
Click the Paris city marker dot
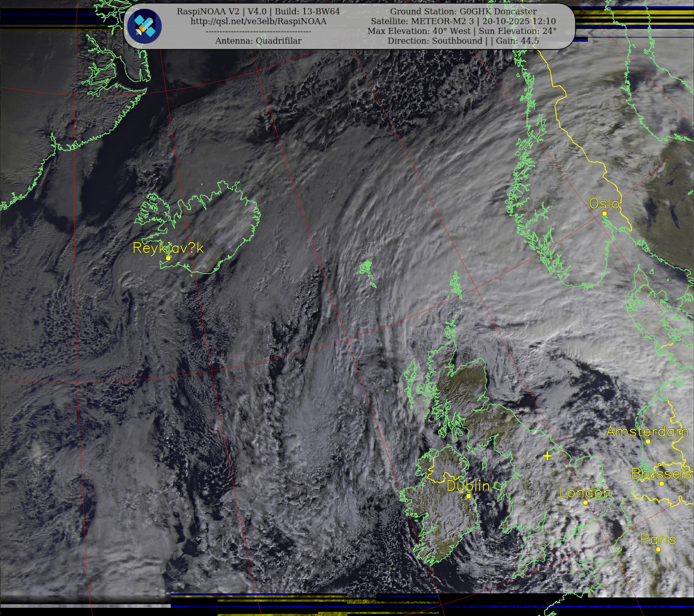(x=658, y=550)
